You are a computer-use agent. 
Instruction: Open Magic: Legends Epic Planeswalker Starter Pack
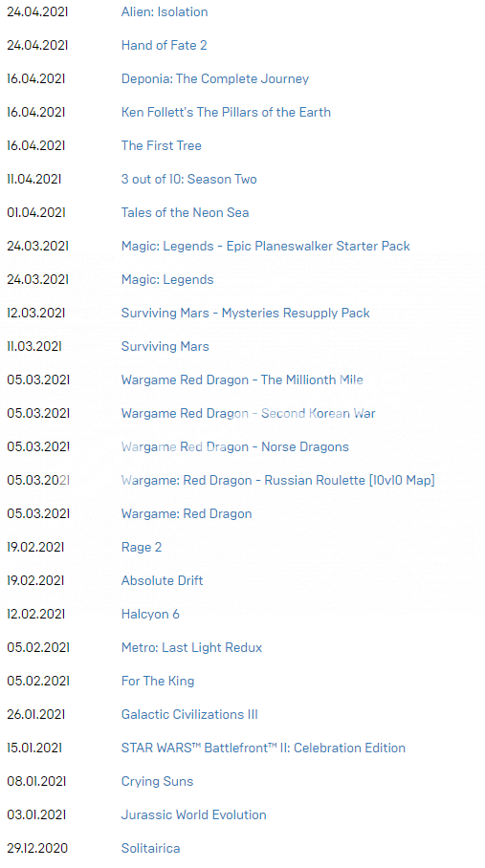(265, 246)
